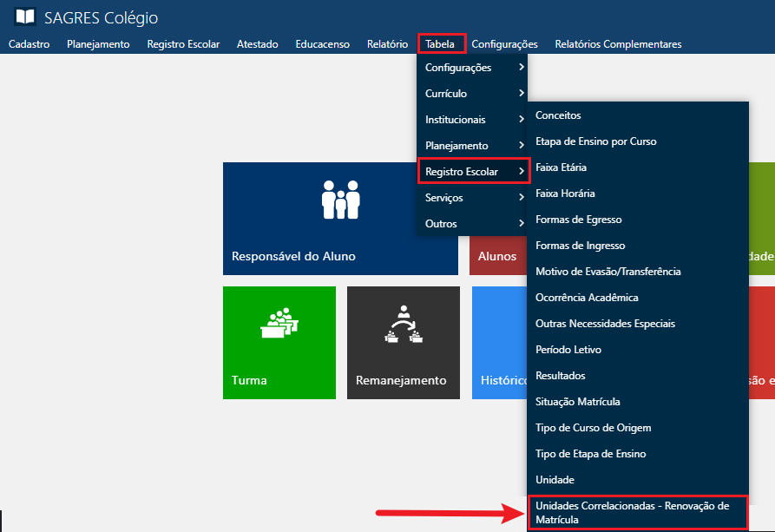Expand the Serviços submenu
Image resolution: width=775 pixels, height=532 pixels.
pos(471,198)
